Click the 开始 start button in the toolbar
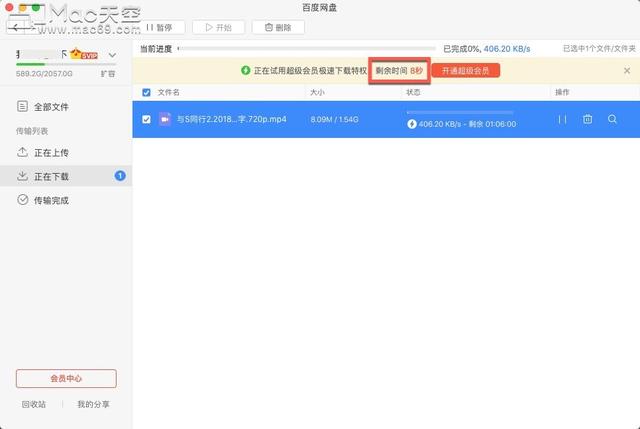Viewport: 640px width, 429px height. click(218, 27)
